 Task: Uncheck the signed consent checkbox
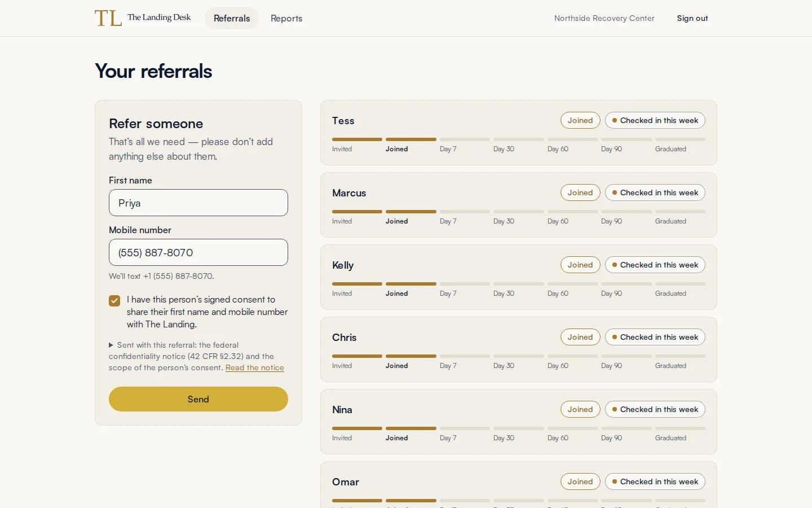point(114,301)
